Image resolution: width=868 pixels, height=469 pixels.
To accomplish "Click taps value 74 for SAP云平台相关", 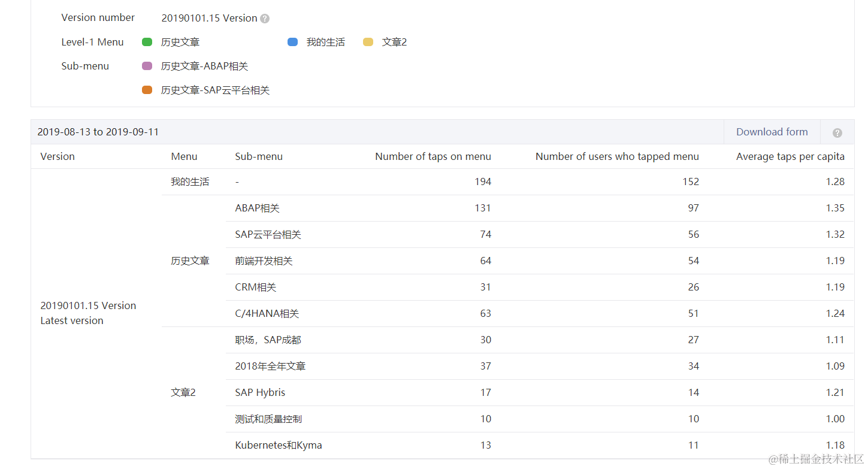I will tap(486, 234).
